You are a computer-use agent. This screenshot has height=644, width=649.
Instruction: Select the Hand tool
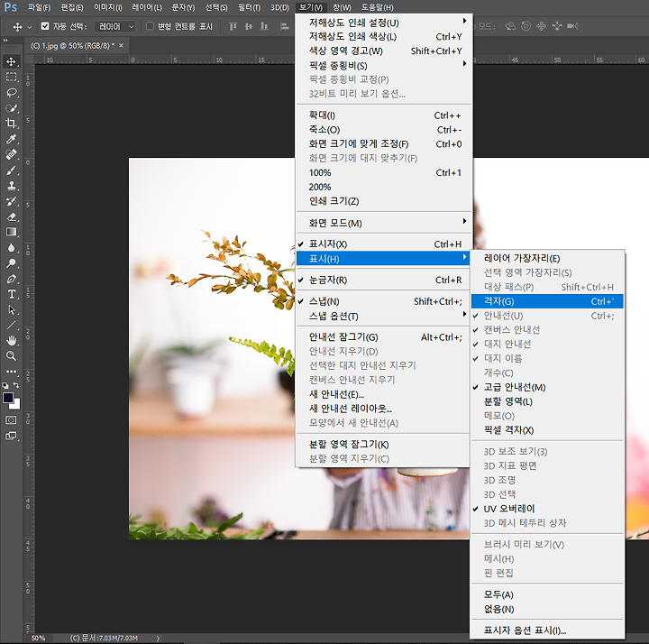pos(11,340)
